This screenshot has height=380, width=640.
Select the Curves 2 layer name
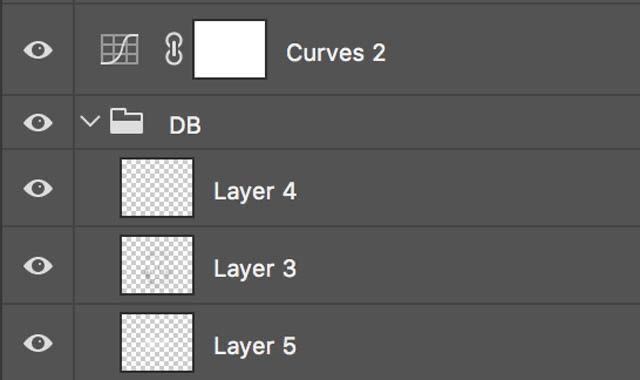(336, 53)
